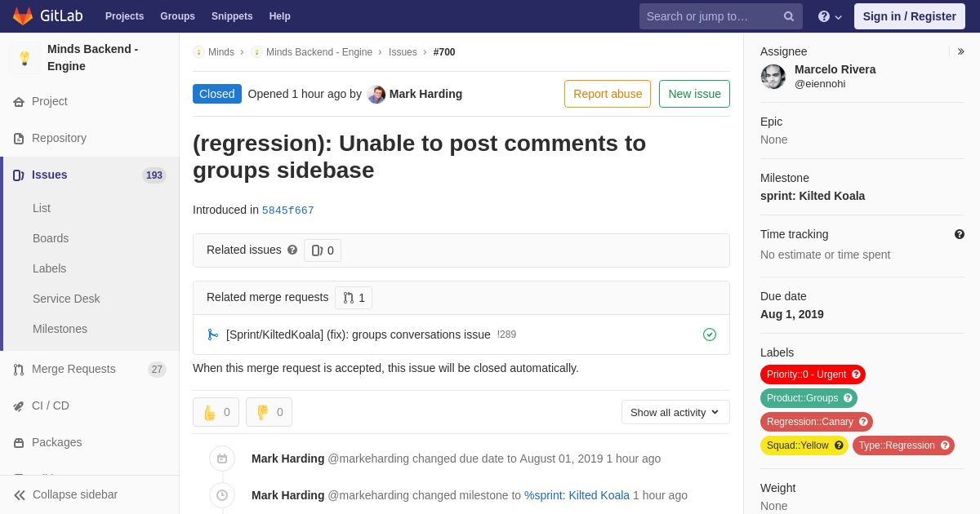Viewport: 980px width, 514px height.
Task: Click Time tracking help question icon
Action: pos(960,234)
